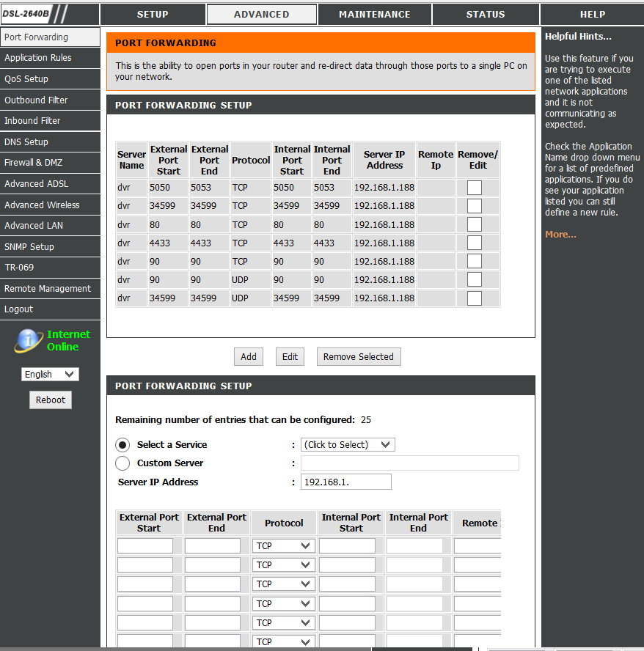Open the fourth row's TCP protocol dropdown
Viewport: 644px width, 651px height.
click(x=283, y=603)
